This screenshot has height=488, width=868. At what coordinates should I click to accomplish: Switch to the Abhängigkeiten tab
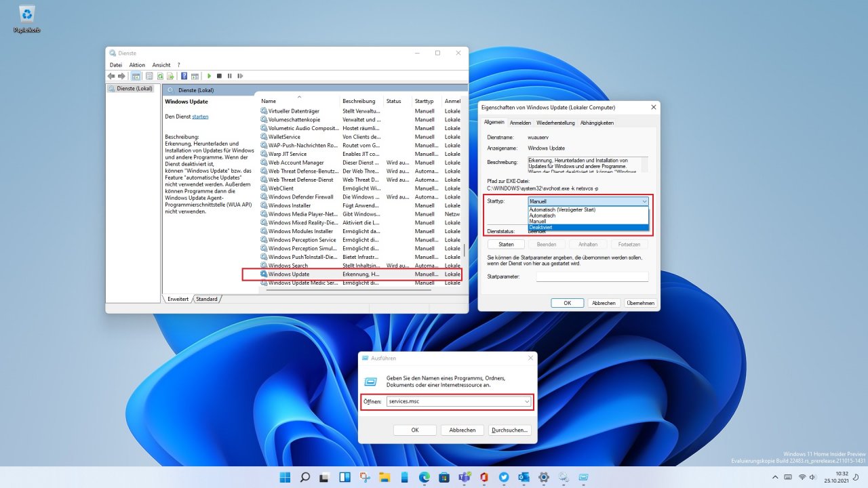597,123
